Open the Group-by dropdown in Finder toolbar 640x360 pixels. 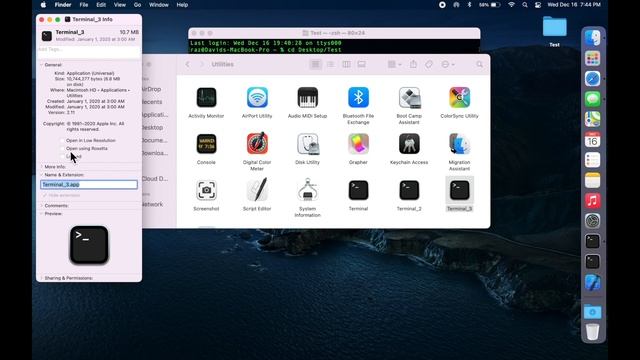(394, 64)
